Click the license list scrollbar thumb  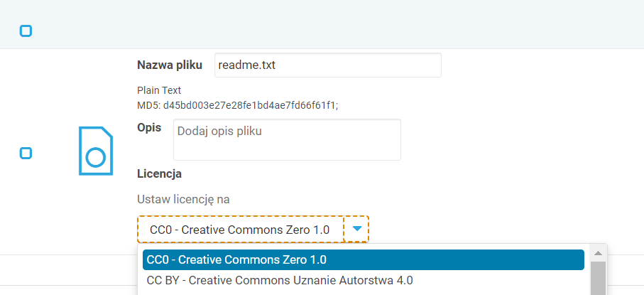coord(598,278)
